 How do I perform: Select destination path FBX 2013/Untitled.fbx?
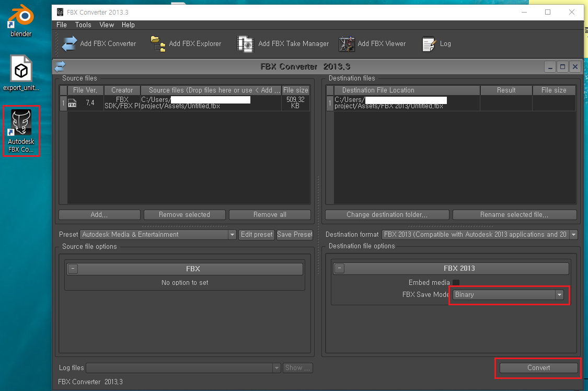coord(407,103)
